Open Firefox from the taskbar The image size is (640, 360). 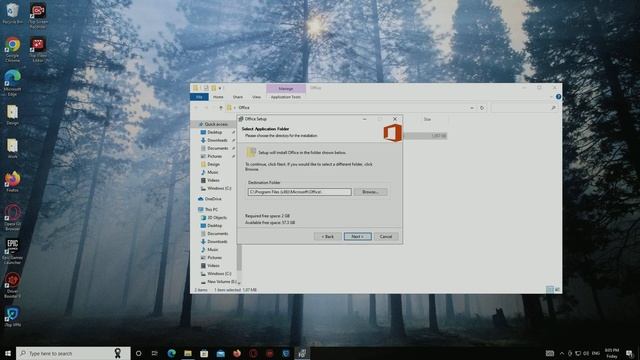pyautogui.click(x=237, y=353)
